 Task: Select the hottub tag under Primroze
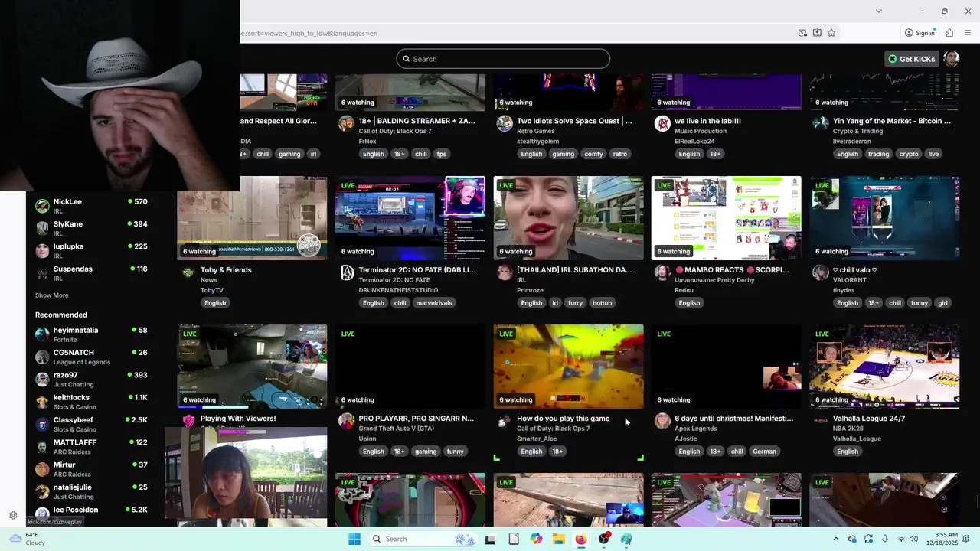tap(603, 303)
